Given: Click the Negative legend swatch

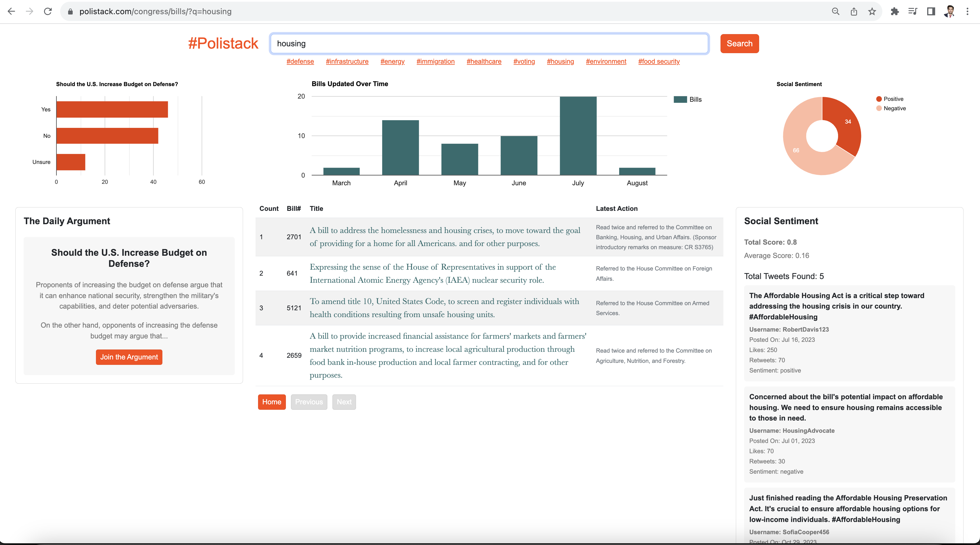Looking at the screenshot, I should 879,109.
